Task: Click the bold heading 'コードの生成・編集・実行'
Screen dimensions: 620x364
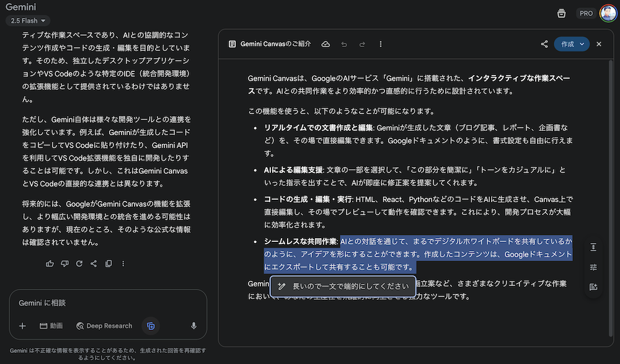Action: pyautogui.click(x=308, y=200)
